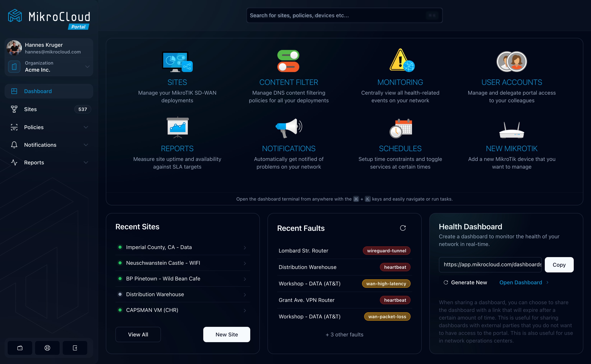The height and width of the screenshot is (364, 591).
Task: Click the View All sites link
Action: coord(138,334)
